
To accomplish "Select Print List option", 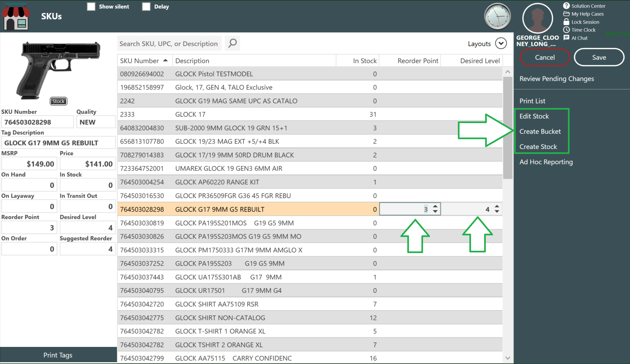I will (x=532, y=101).
